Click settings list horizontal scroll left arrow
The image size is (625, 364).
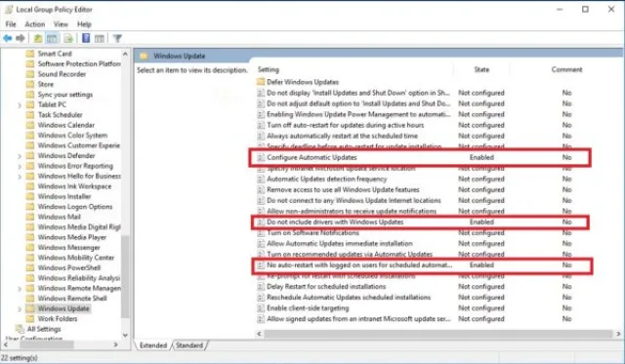coord(259,334)
